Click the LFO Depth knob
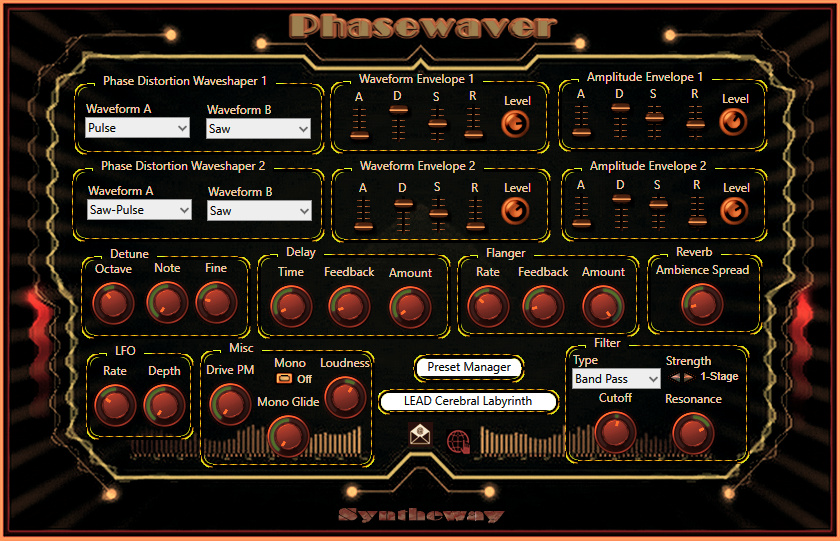This screenshot has width=840, height=541. [x=164, y=405]
